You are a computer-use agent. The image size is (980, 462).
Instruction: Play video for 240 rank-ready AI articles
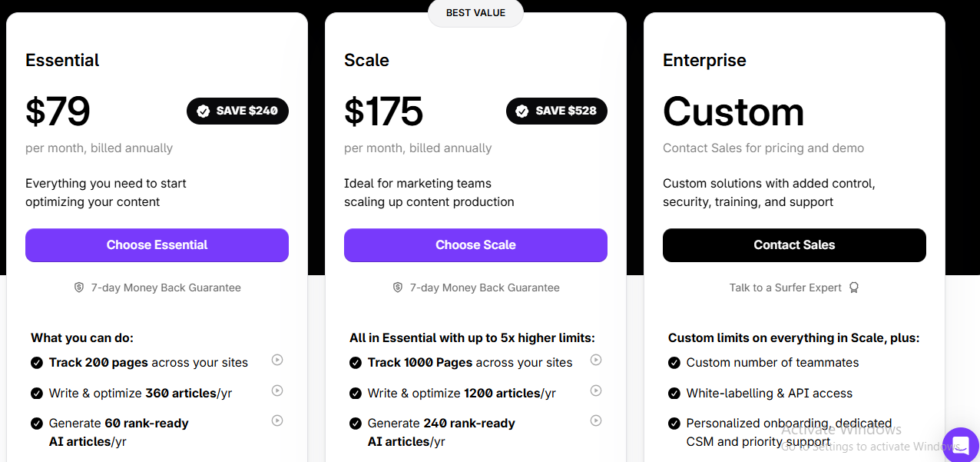(x=596, y=420)
